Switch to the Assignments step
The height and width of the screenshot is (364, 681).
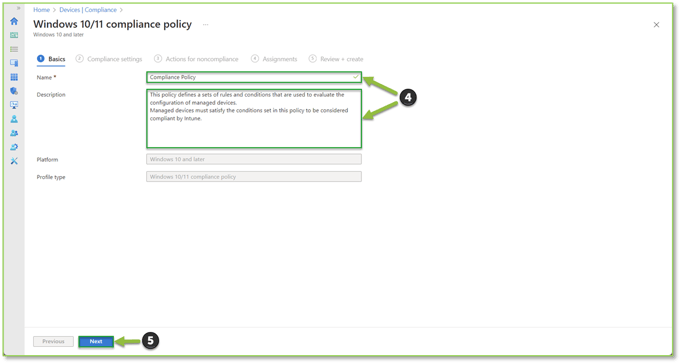(x=274, y=59)
